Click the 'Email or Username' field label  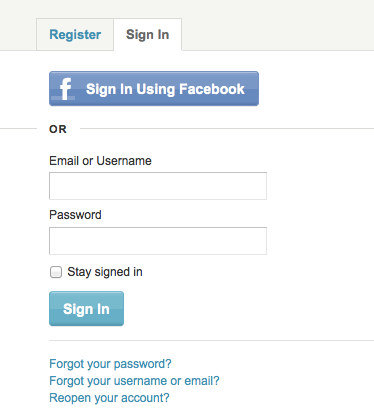coord(100,161)
